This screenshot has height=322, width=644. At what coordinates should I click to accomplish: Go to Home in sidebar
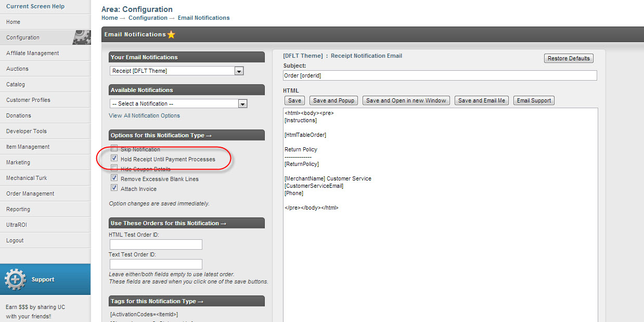(45, 22)
